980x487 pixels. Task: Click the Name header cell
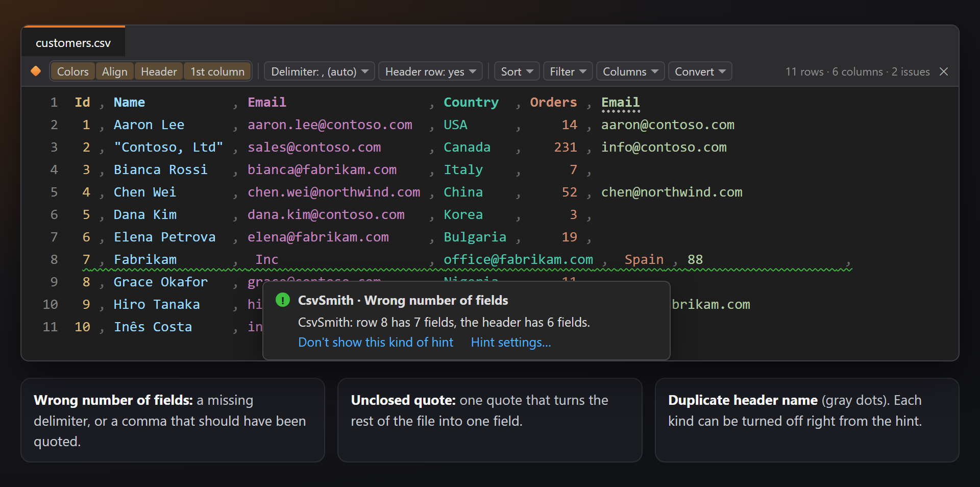(129, 102)
